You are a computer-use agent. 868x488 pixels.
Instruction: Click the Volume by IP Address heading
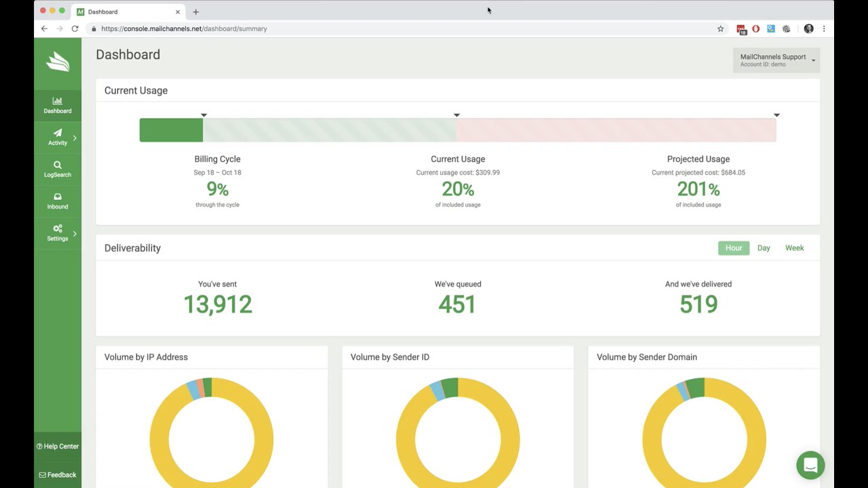[x=146, y=357]
